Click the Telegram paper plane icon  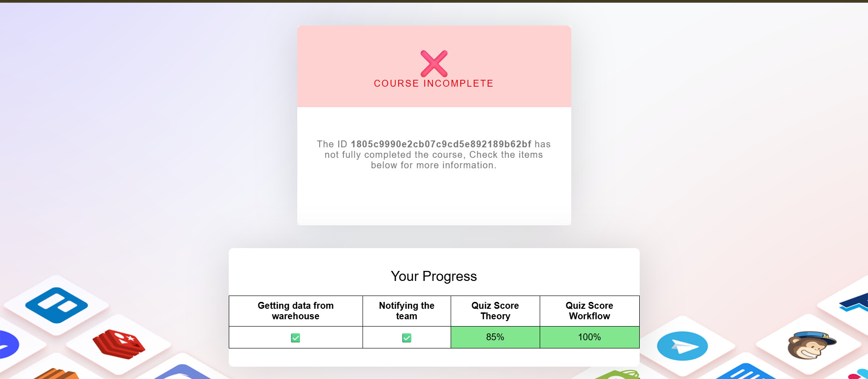click(682, 346)
